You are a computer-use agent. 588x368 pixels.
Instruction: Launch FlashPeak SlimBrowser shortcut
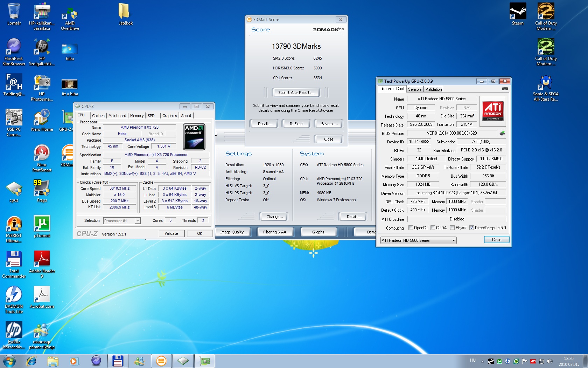point(14,52)
